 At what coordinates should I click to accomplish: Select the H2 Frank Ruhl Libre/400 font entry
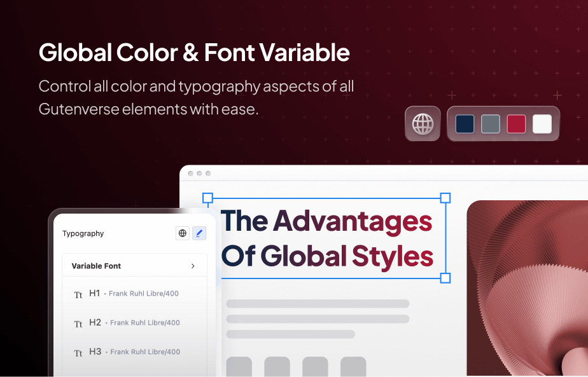[135, 322]
